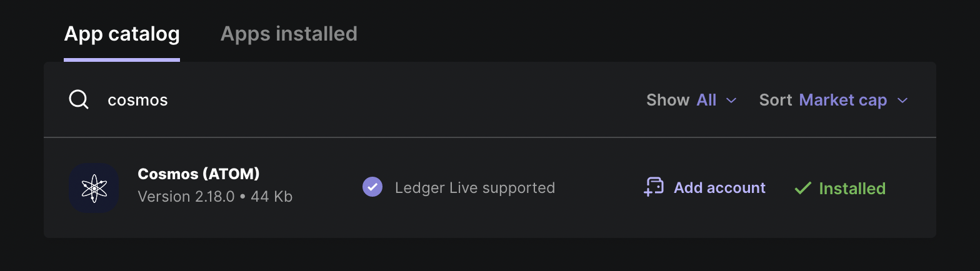Screen dimensions: 980x271
Task: Click the Add account wallet-plus icon
Action: pyautogui.click(x=654, y=187)
